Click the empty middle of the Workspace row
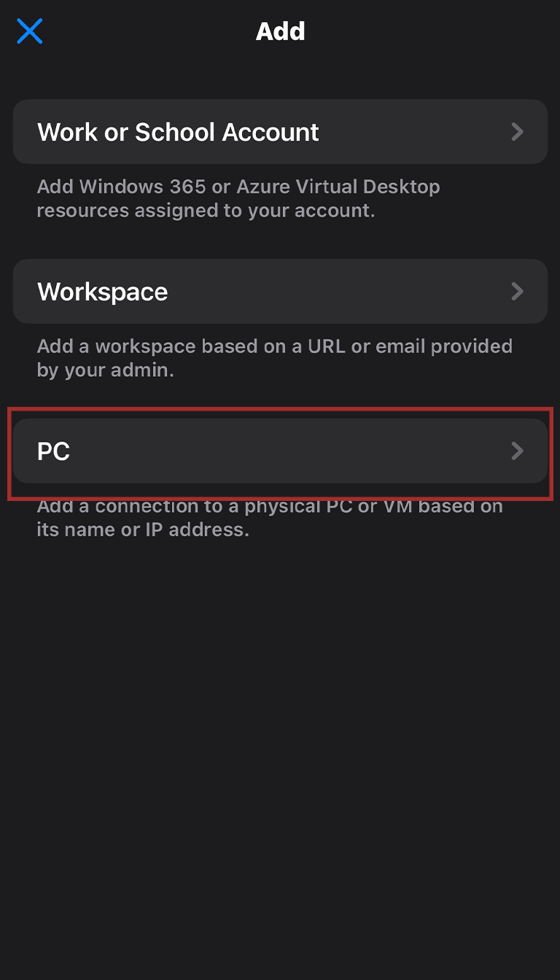This screenshot has width=560, height=980. pyautogui.click(x=328, y=292)
